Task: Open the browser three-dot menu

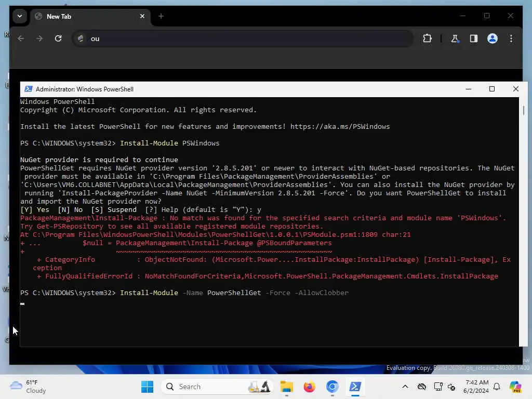Action: click(x=511, y=38)
